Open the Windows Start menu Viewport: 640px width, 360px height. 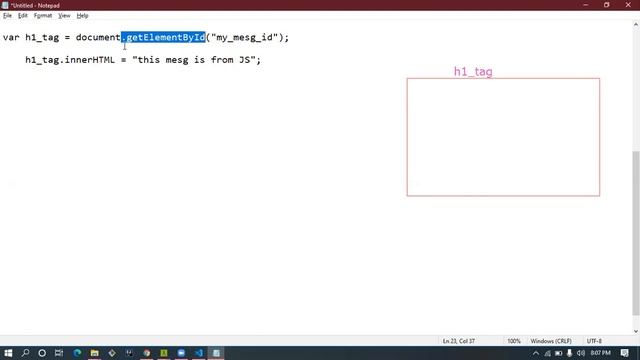point(8,353)
